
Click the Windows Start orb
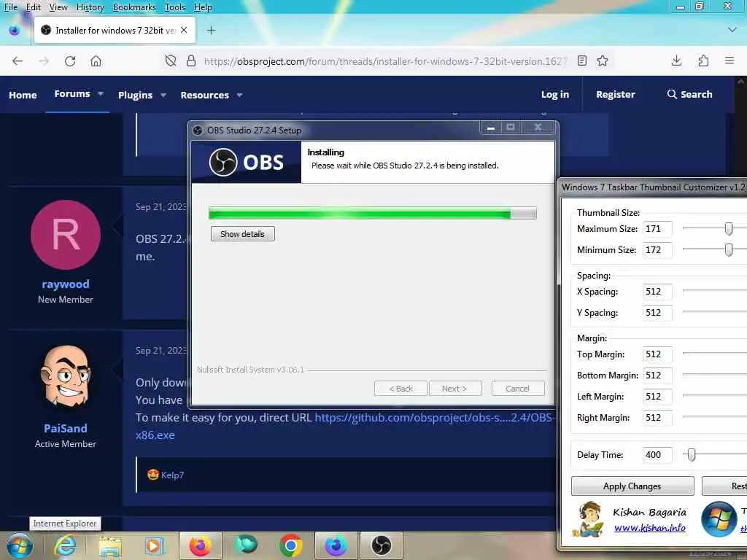coord(20,545)
